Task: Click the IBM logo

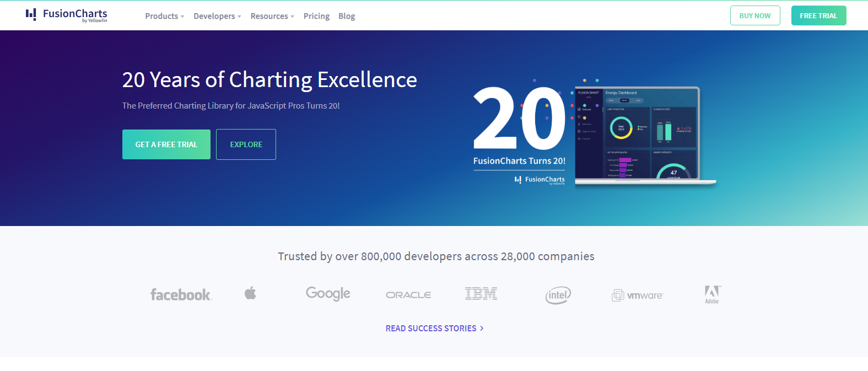Action: [481, 294]
